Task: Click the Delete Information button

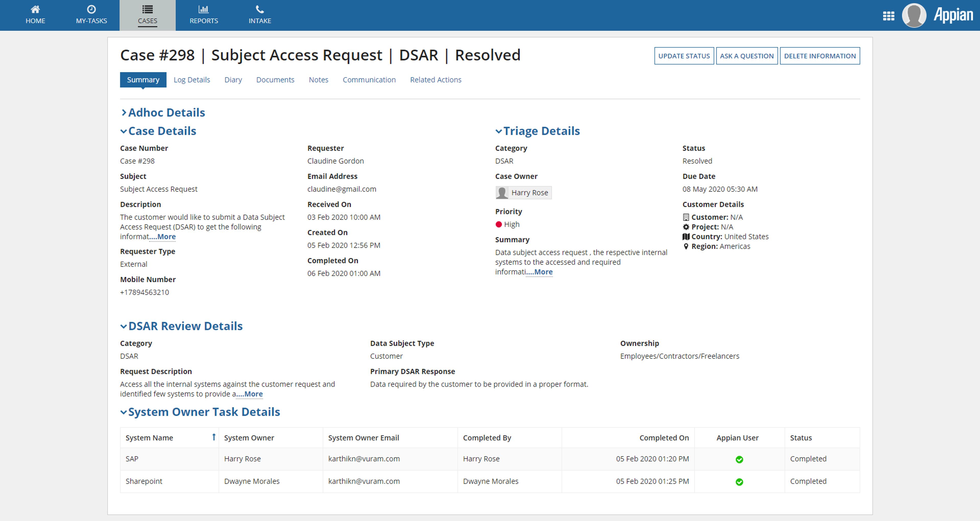Action: pyautogui.click(x=819, y=56)
